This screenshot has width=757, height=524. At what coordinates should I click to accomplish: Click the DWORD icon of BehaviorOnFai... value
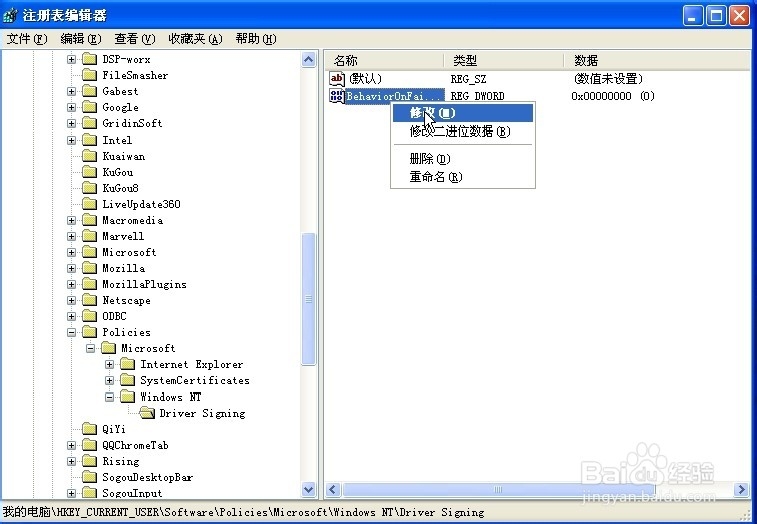337,96
